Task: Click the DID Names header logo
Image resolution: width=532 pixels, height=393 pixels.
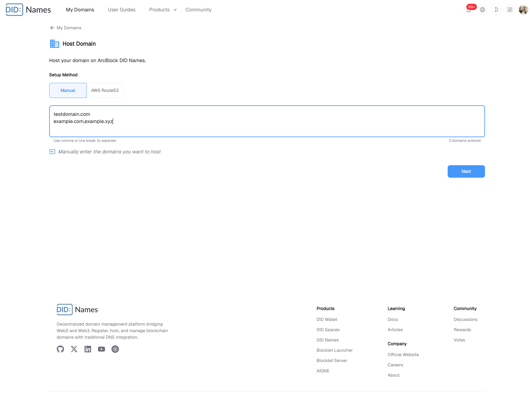Action: (28, 10)
